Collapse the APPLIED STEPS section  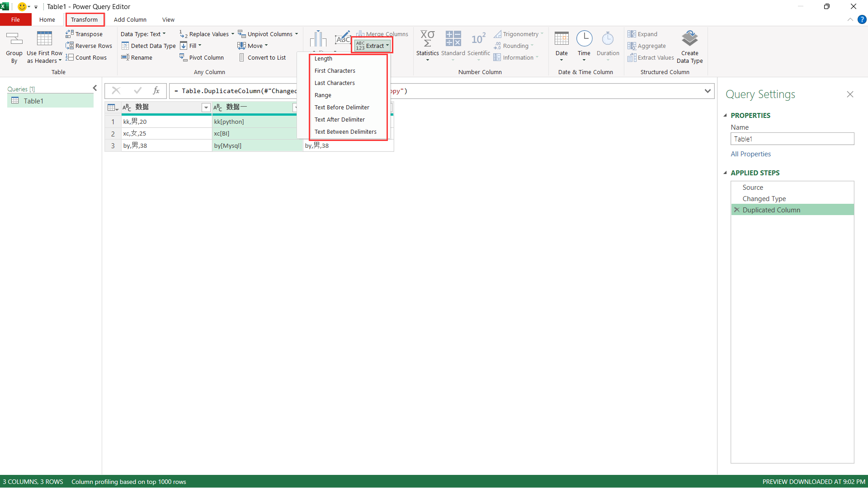pyautogui.click(x=725, y=173)
